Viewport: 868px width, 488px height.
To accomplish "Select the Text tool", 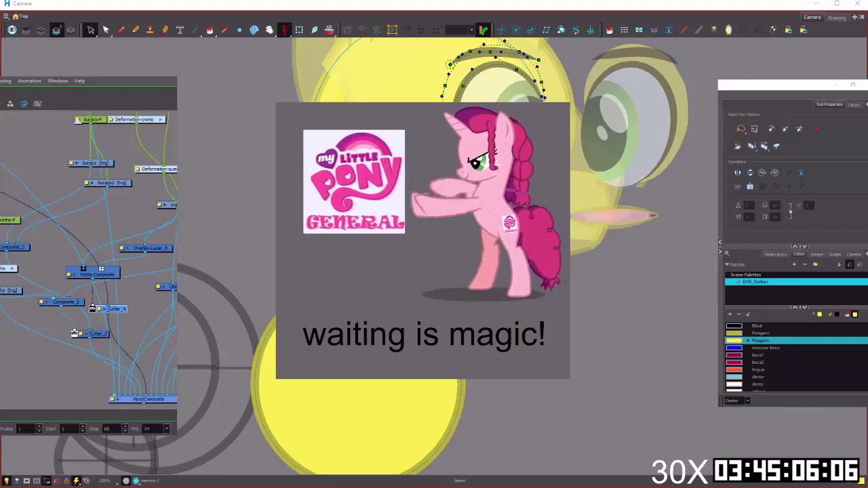I will [180, 30].
